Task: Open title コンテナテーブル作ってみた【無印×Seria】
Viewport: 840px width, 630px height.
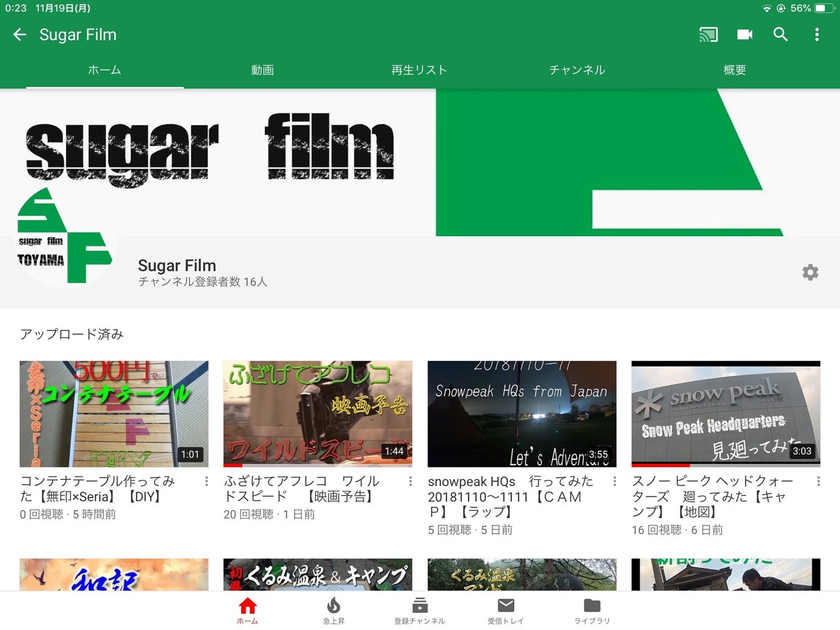Action: tap(97, 488)
